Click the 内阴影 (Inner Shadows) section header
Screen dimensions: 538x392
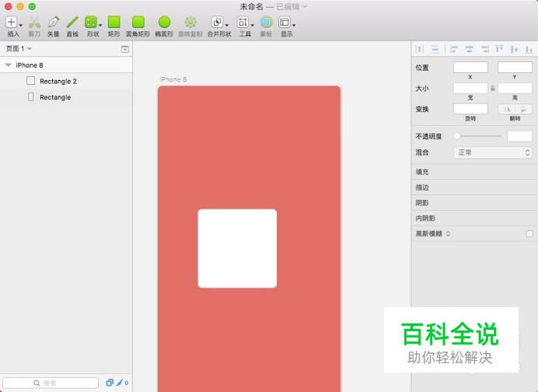point(474,218)
